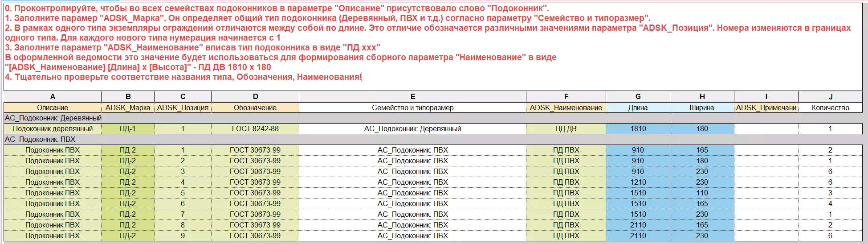868x244 pixels.
Task: Select the 'Ширина' column header
Action: [x=702, y=108]
